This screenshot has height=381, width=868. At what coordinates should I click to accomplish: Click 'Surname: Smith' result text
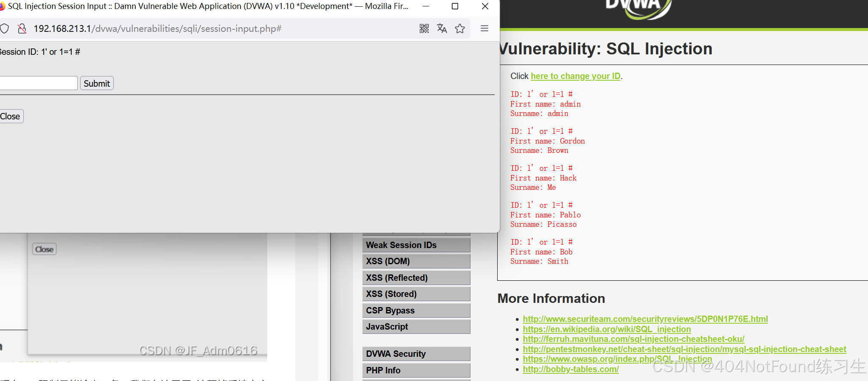[x=539, y=261]
